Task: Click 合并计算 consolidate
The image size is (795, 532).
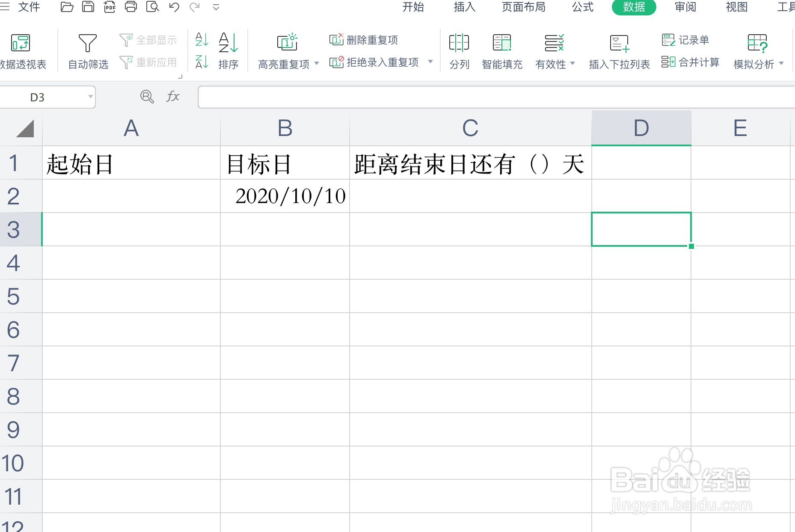Action: [690, 62]
